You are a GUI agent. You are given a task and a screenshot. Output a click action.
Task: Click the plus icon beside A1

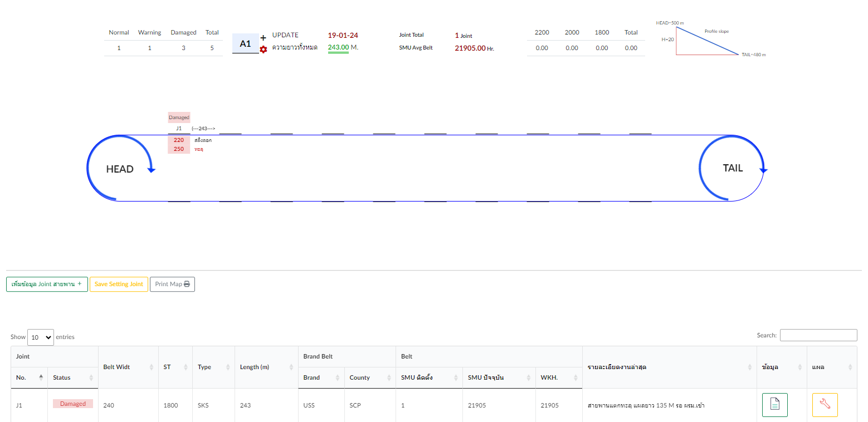click(264, 38)
